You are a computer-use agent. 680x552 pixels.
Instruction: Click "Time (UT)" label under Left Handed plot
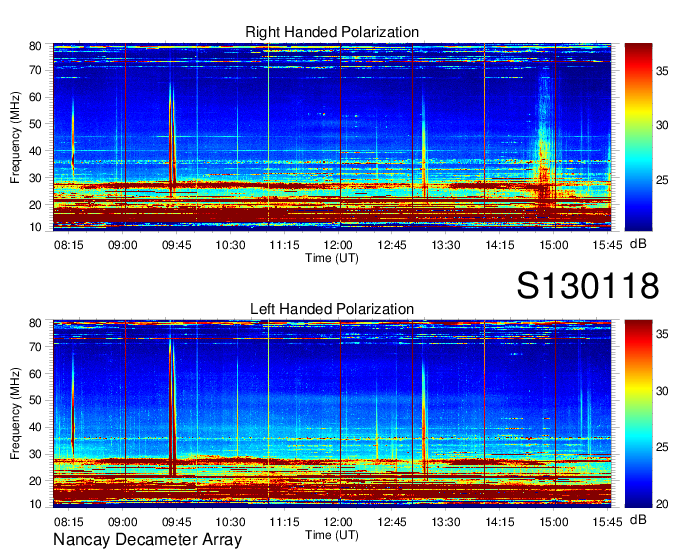tap(332, 535)
